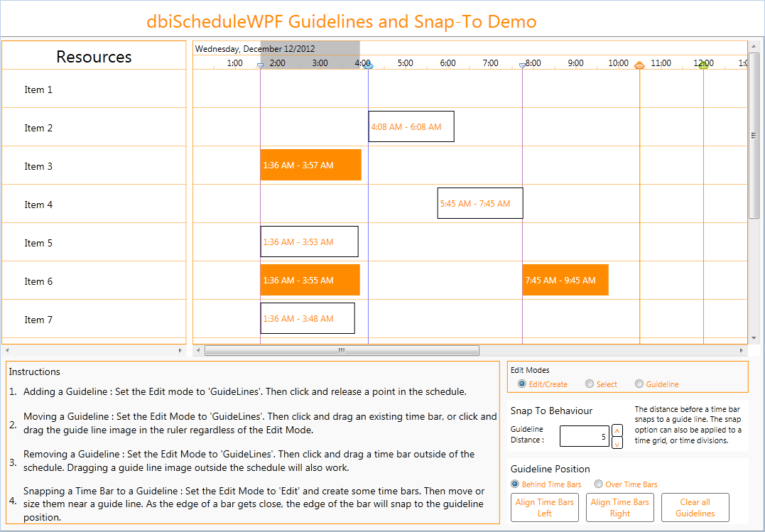Click Item 3 in the Resources list
This screenshot has width=765, height=532.
tap(39, 165)
